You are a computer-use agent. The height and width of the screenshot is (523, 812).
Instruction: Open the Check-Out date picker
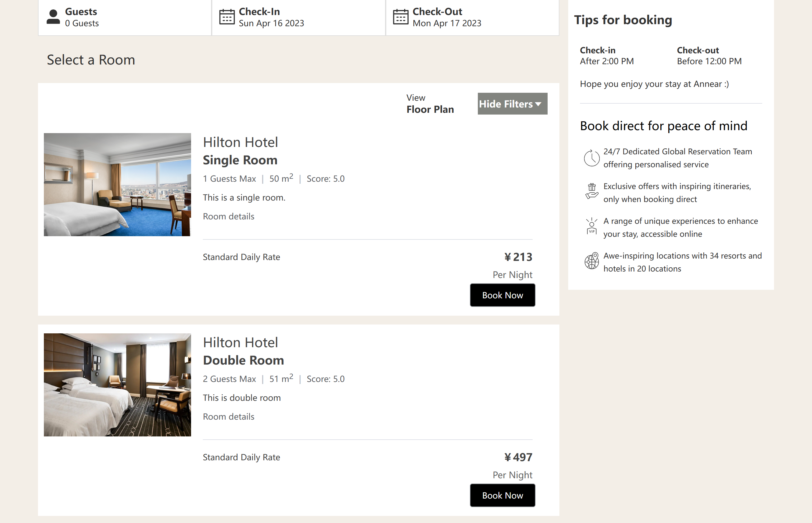click(473, 18)
